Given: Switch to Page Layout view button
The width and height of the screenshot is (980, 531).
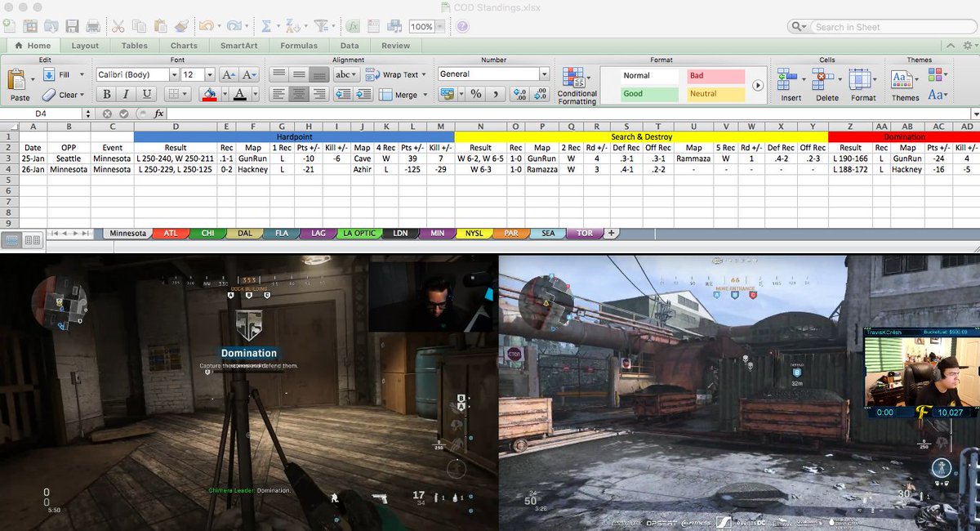Looking at the screenshot, I should tap(33, 239).
